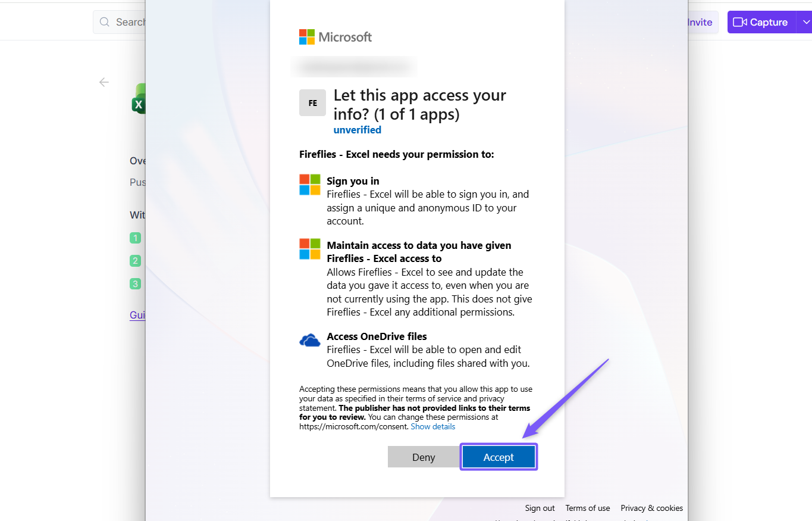Click the FE app avatar icon
The height and width of the screenshot is (521, 812).
312,102
